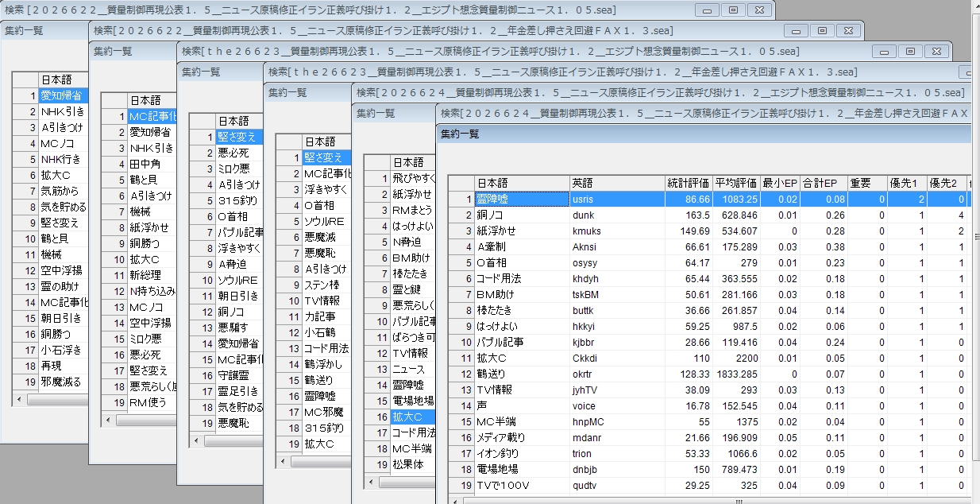Screen dimensions: 980x504
Task: Select the 'kmuks' English cell
Action: click(x=616, y=231)
